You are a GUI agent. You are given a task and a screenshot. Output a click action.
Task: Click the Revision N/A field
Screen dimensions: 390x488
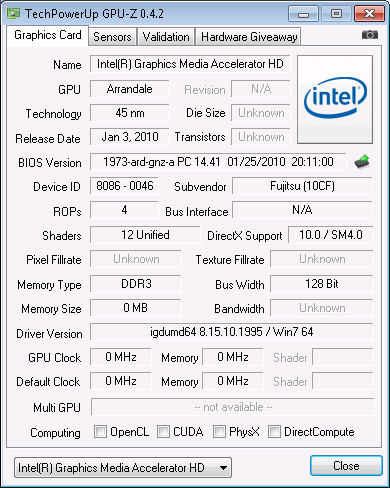click(261, 89)
